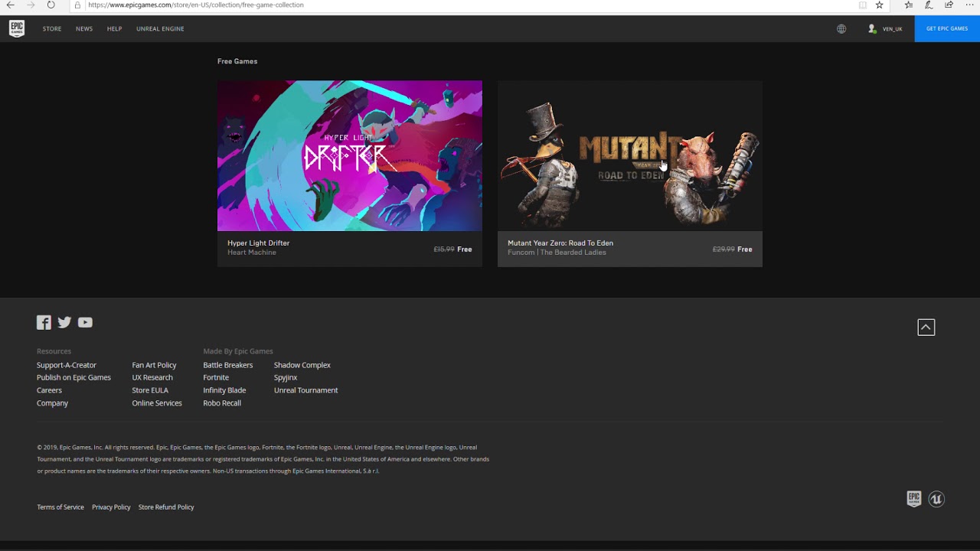
Task: Open the YouTube social link
Action: [x=85, y=322]
